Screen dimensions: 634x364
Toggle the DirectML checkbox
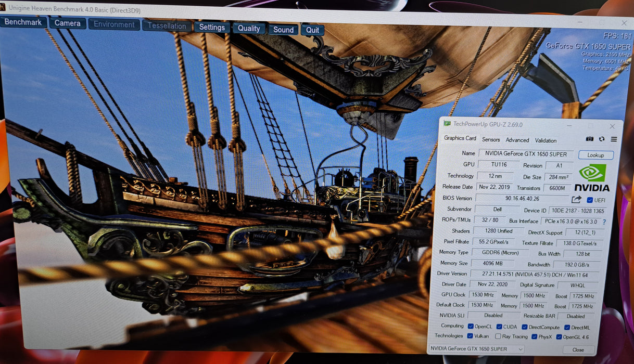(x=566, y=328)
